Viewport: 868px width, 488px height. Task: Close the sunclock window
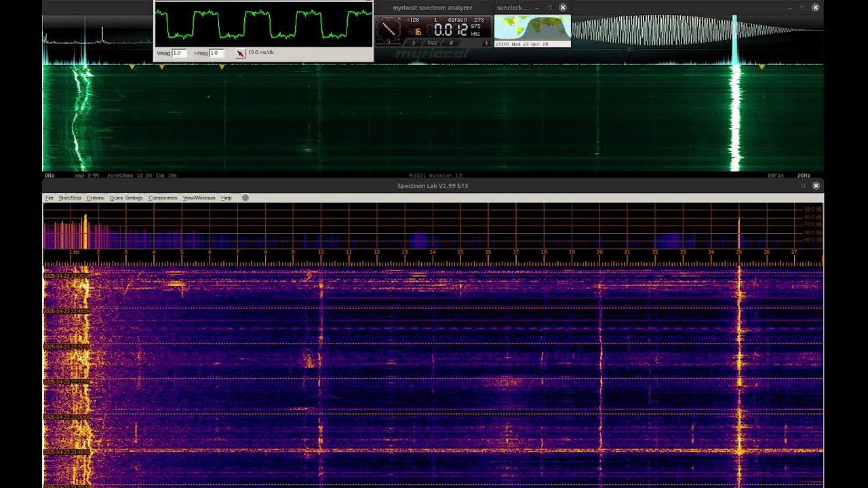pyautogui.click(x=562, y=7)
